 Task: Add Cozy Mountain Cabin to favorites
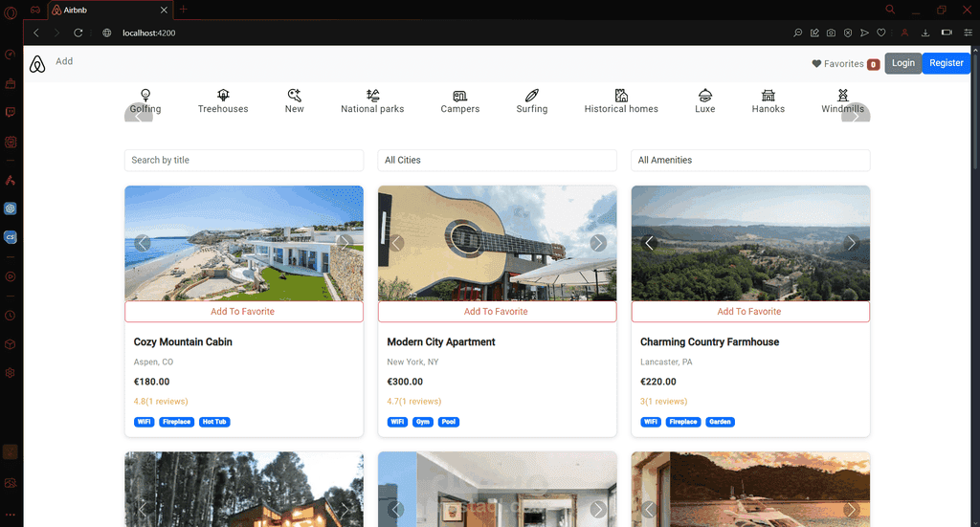244,312
